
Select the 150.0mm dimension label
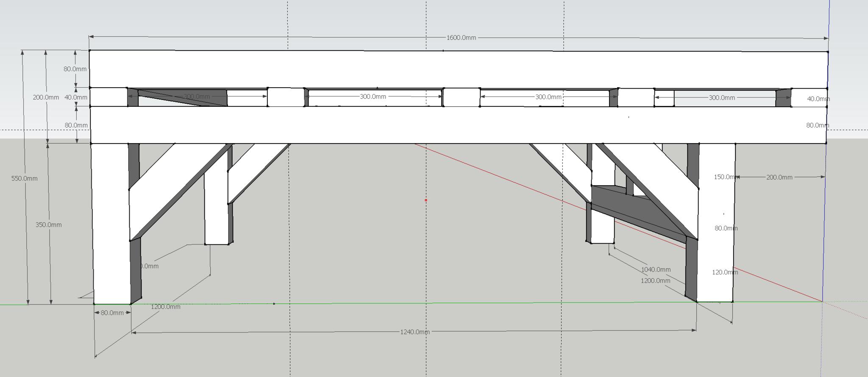(x=724, y=177)
